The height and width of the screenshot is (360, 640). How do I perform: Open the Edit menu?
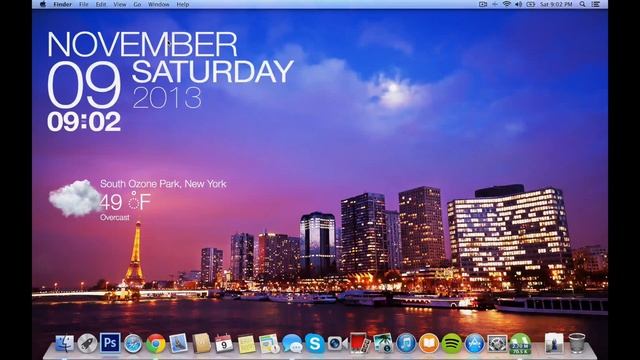point(101,4)
